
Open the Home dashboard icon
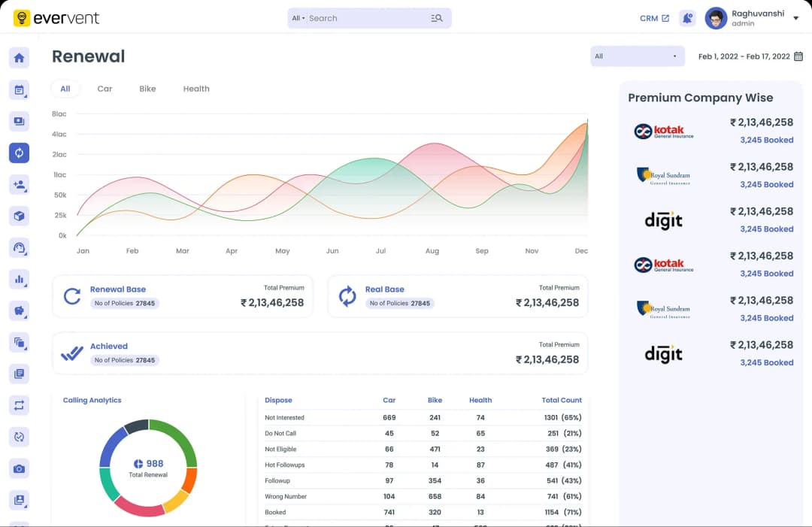[19, 57]
